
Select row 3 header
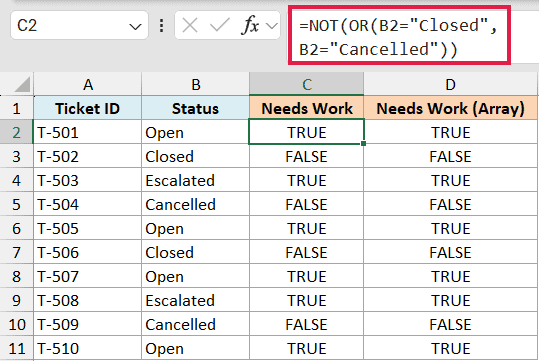16,156
